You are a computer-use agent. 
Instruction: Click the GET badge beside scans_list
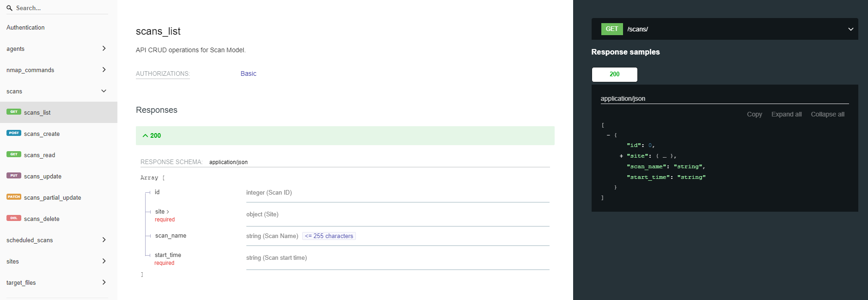tap(14, 111)
